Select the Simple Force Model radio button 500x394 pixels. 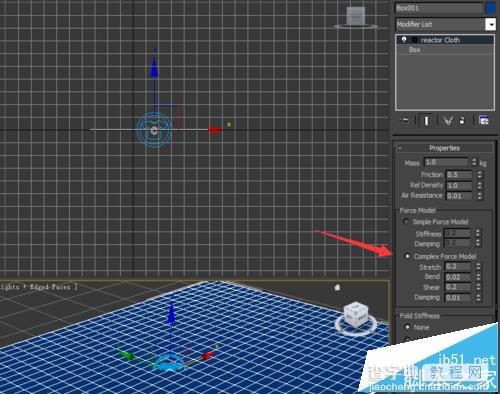406,221
